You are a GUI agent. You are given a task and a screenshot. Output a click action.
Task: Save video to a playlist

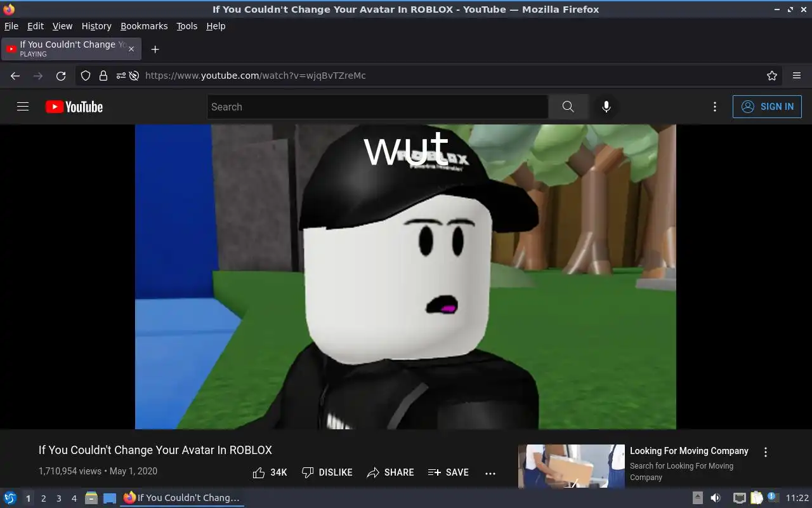[449, 472]
